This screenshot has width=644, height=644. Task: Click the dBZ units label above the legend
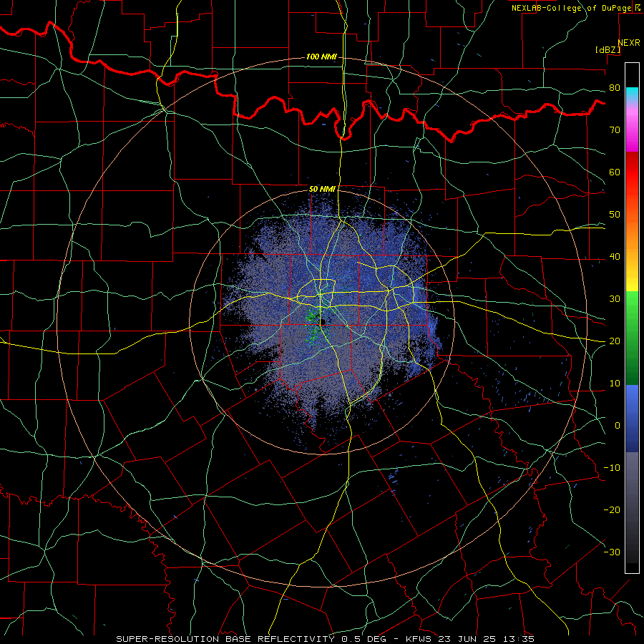(608, 50)
